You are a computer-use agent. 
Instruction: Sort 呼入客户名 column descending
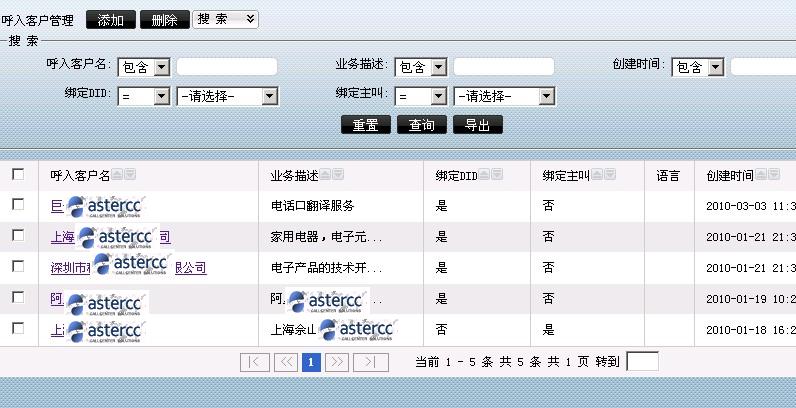[x=130, y=175]
